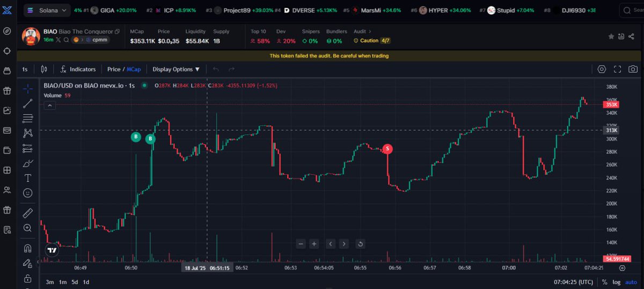Toggle the green live status dot
The width and height of the screenshot is (644, 289).
click(x=144, y=85)
